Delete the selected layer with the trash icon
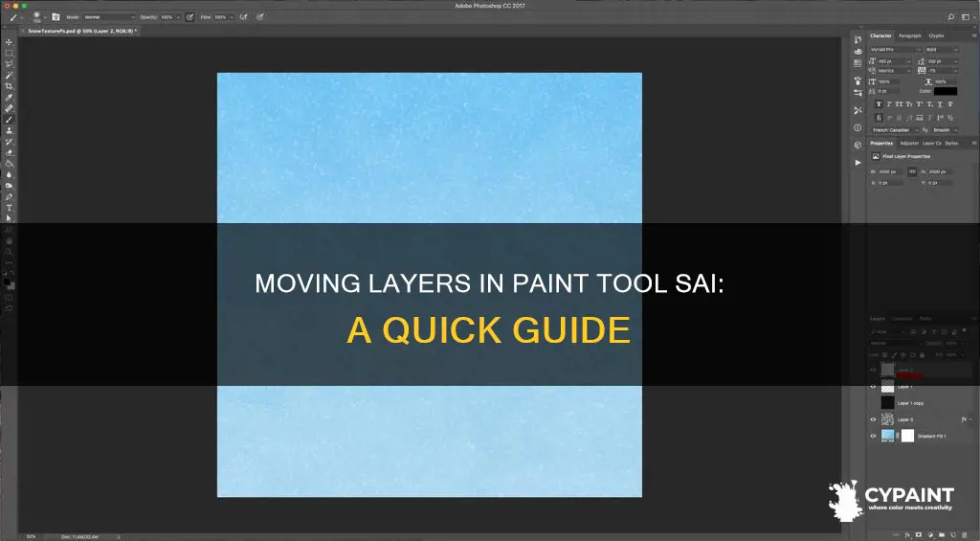 pos(965,535)
